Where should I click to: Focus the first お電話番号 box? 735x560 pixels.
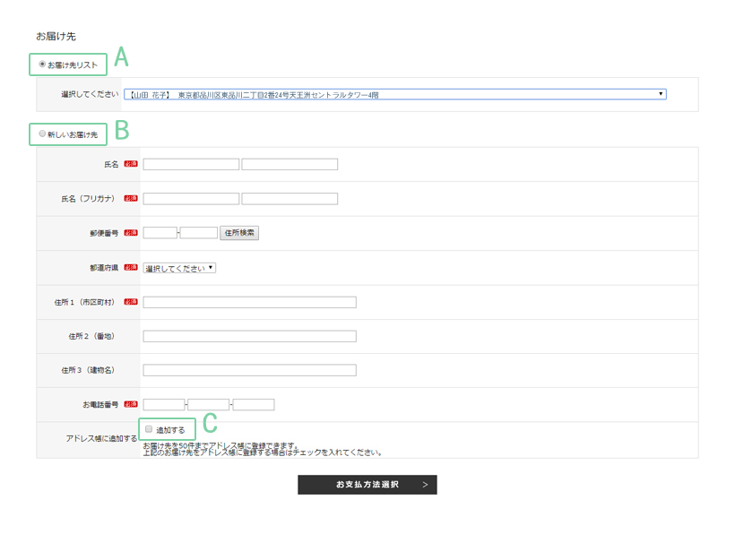tap(163, 405)
